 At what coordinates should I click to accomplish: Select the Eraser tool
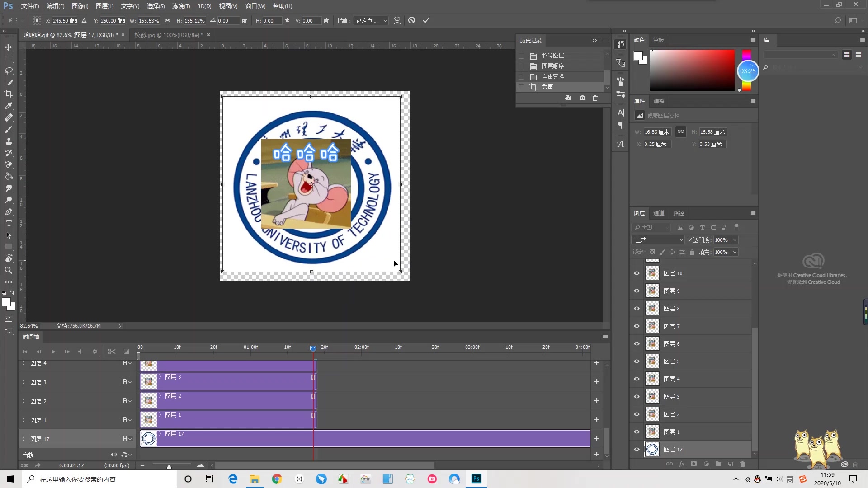point(9,164)
